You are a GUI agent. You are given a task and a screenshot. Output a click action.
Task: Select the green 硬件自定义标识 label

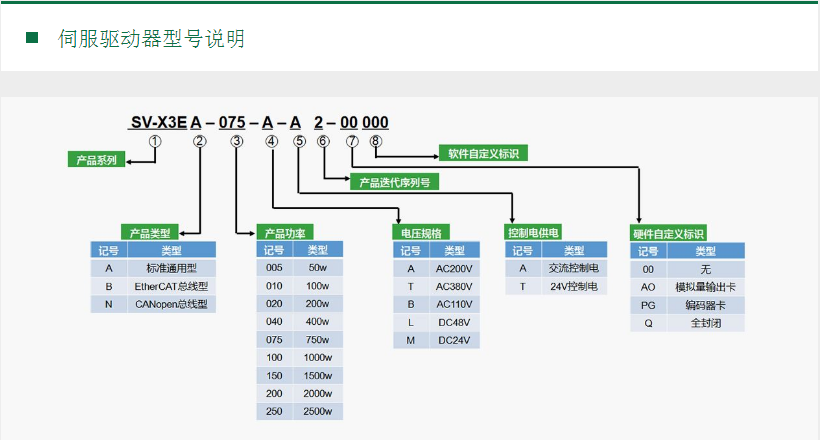668,233
